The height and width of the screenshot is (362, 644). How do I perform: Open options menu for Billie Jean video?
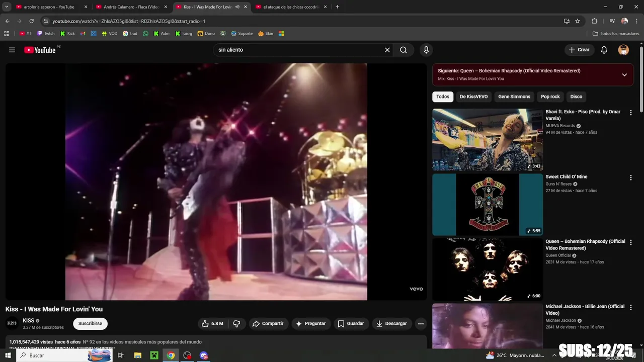(x=630, y=307)
